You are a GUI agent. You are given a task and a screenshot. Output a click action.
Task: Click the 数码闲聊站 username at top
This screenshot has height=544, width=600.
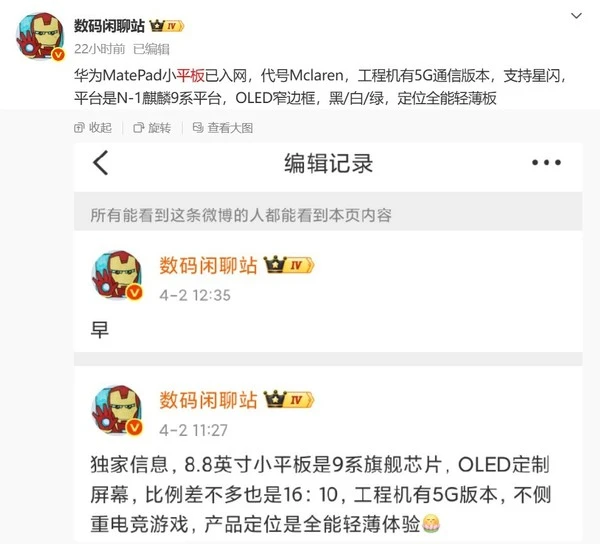[x=109, y=26]
